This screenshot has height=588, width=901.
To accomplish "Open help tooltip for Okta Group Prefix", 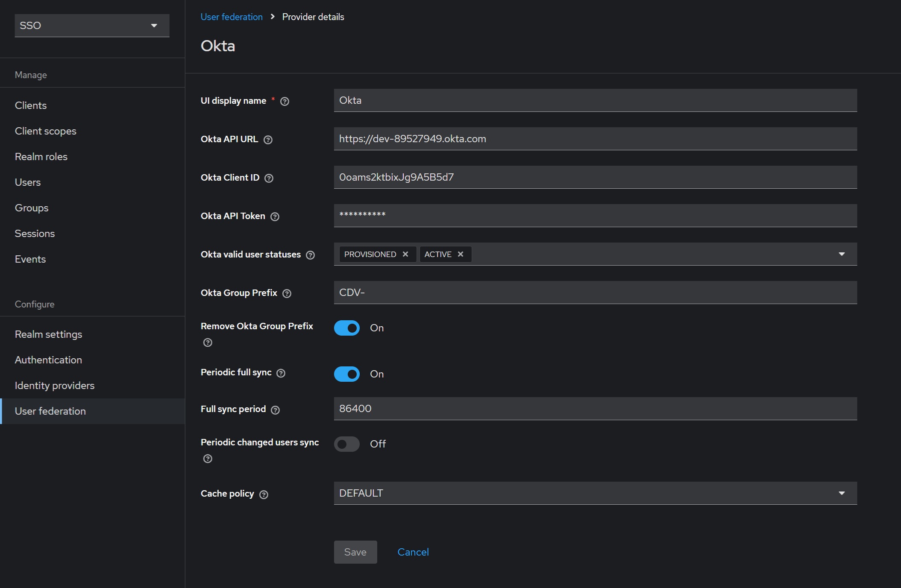I will coord(287,293).
